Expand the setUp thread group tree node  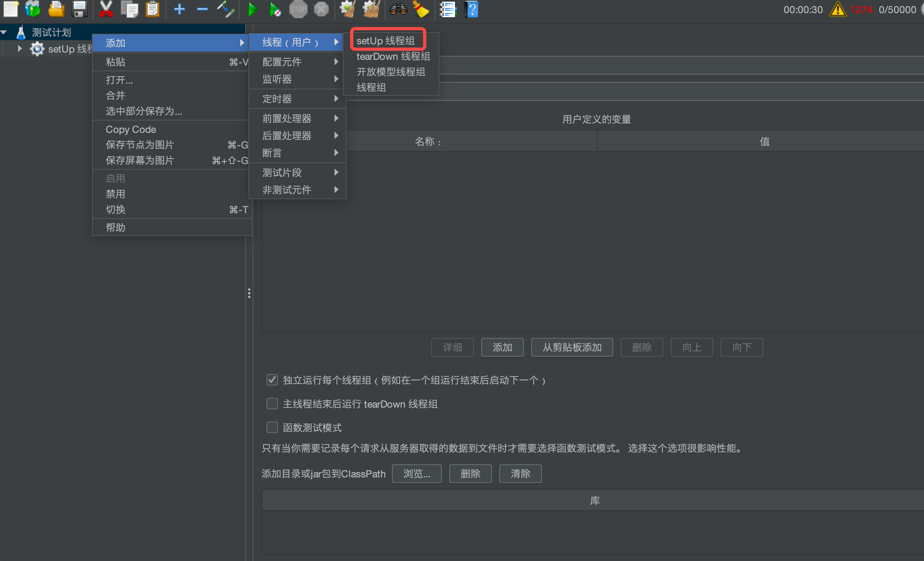point(19,49)
